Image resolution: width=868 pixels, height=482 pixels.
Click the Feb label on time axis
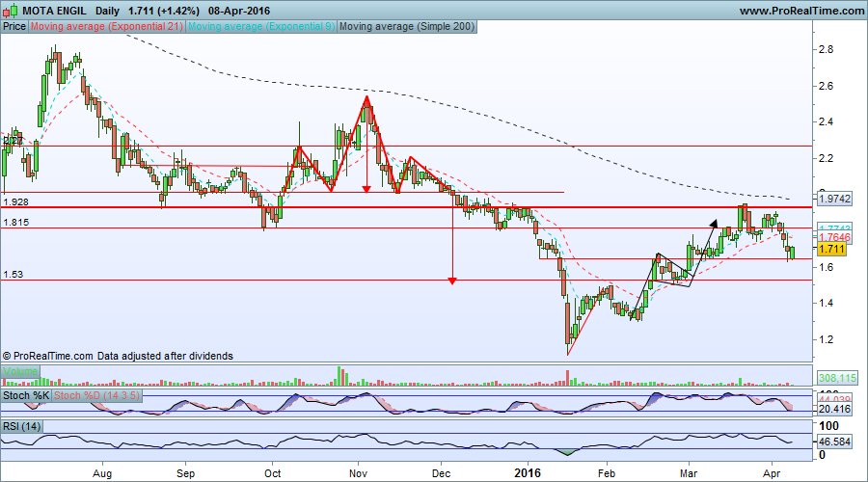click(607, 473)
